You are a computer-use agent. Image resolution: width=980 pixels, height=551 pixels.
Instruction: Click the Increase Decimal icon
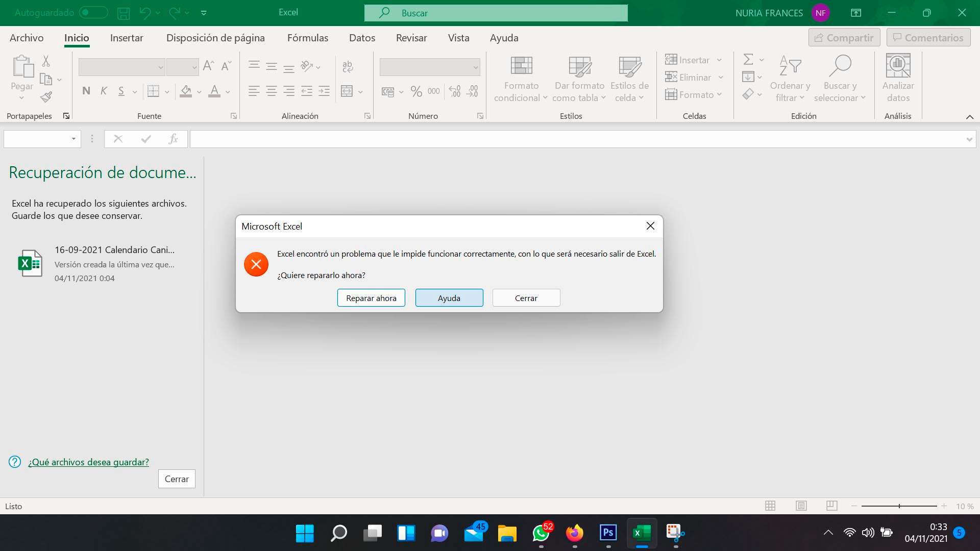tap(455, 91)
